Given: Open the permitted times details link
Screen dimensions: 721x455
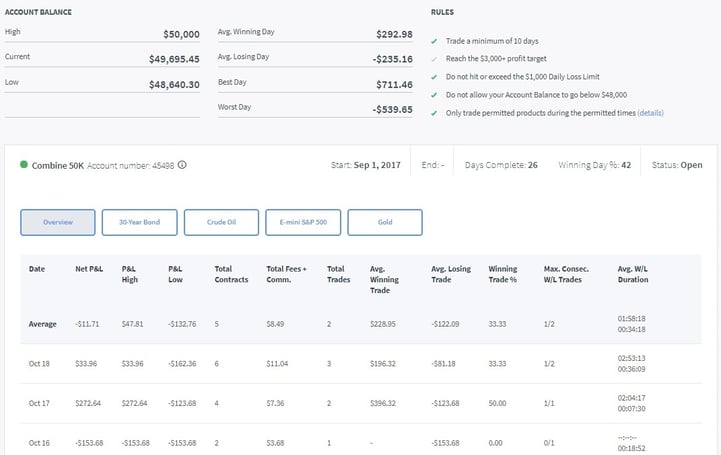Looking at the screenshot, I should coord(650,113).
